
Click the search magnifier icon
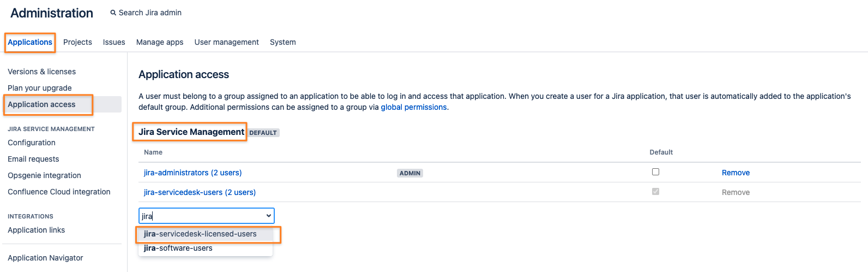(113, 13)
